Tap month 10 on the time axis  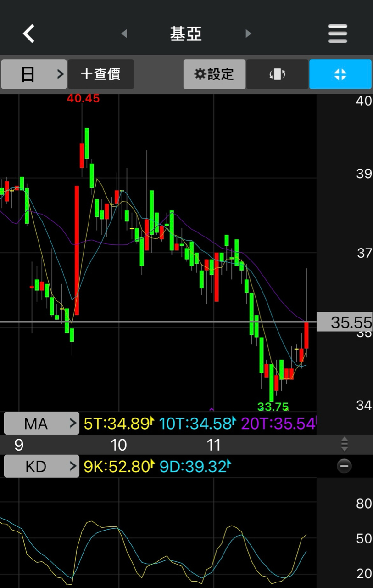[119, 445]
